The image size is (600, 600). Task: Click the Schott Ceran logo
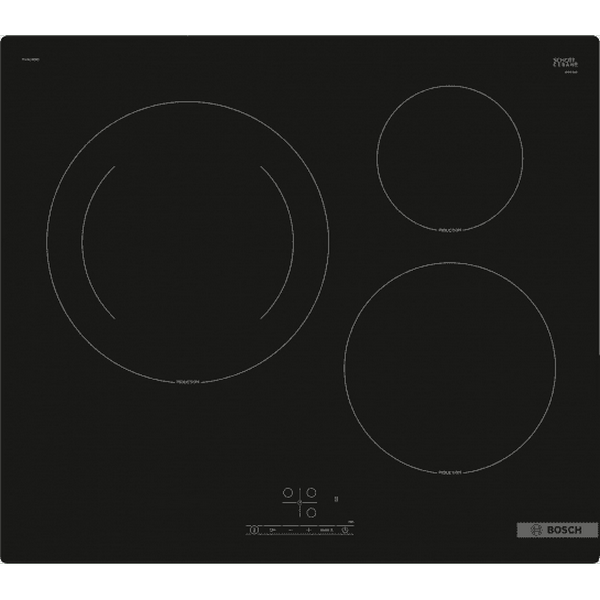coord(566,63)
